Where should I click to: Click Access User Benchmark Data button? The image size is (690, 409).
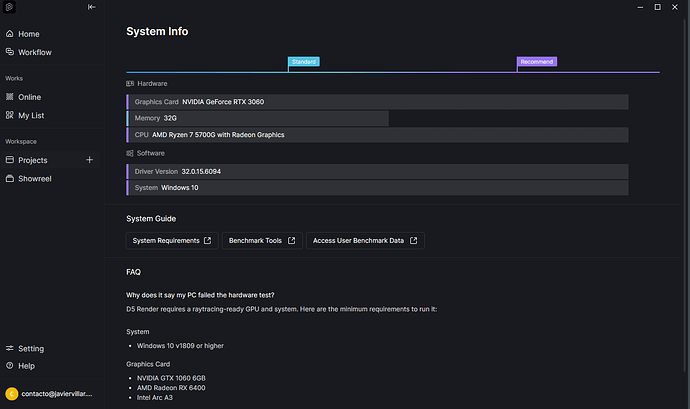(x=365, y=240)
